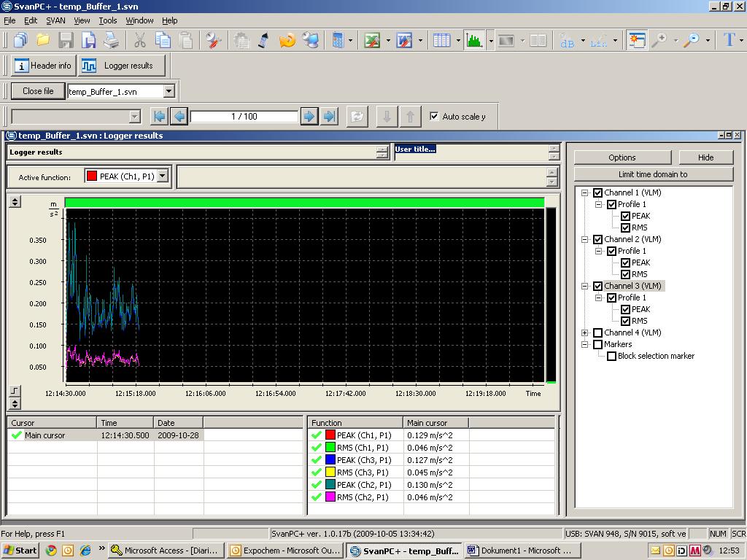Screen dimensions: 747x560
Task: Collapse Profile 1 under Channel 2
Action: tap(599, 251)
